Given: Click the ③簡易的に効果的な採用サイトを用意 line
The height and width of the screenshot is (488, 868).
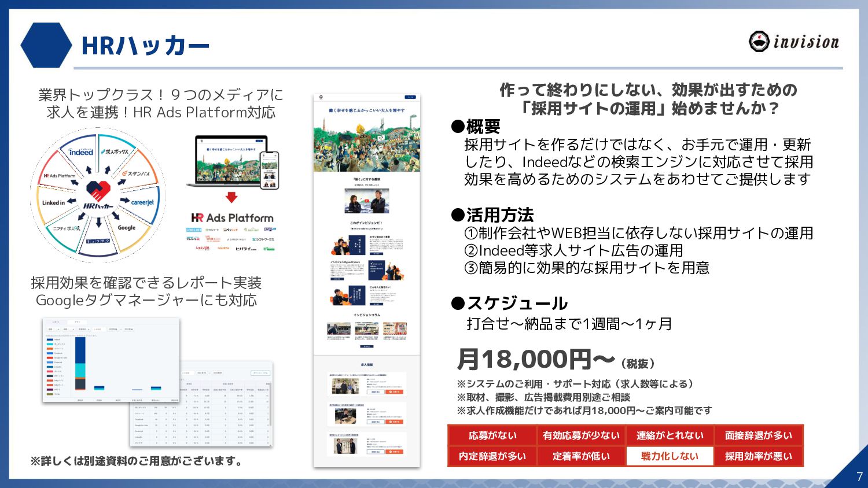Looking at the screenshot, I should pos(587,268).
